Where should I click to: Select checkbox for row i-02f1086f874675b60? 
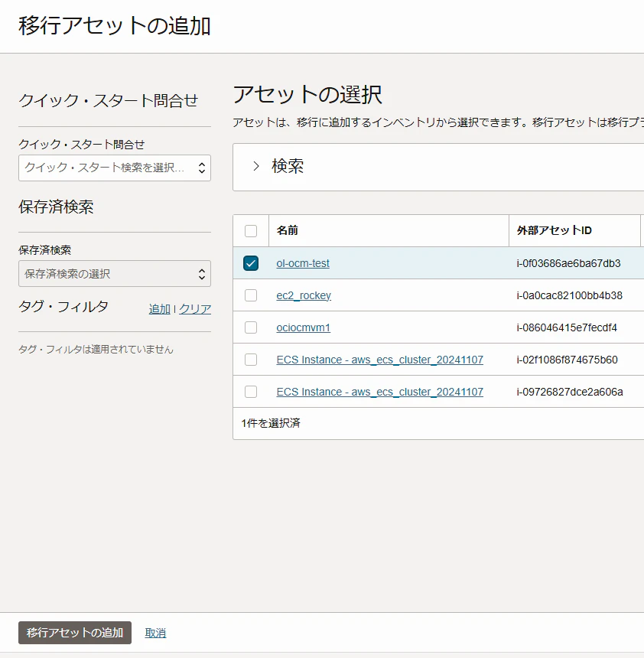pos(251,360)
